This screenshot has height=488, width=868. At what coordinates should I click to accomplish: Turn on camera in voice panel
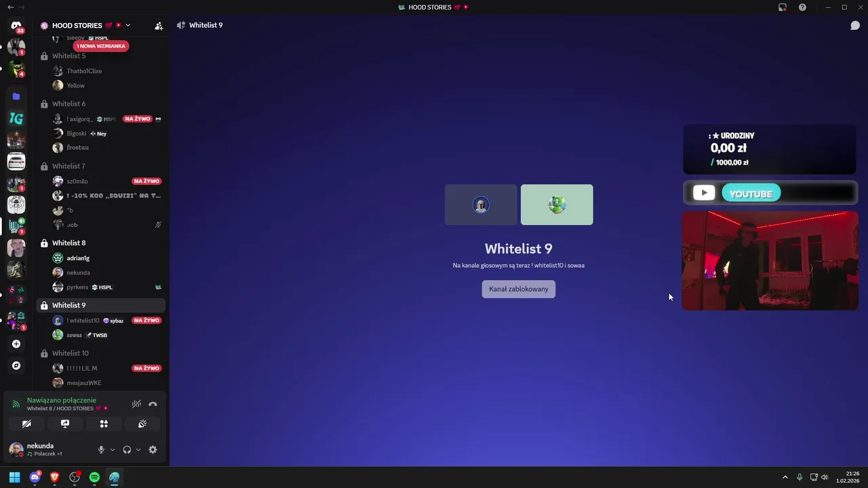(x=26, y=424)
